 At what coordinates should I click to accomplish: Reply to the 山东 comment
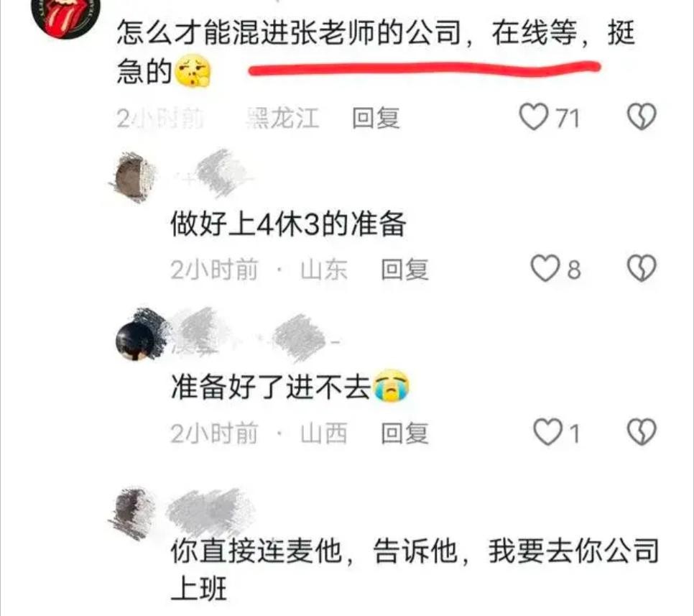pyautogui.click(x=404, y=270)
